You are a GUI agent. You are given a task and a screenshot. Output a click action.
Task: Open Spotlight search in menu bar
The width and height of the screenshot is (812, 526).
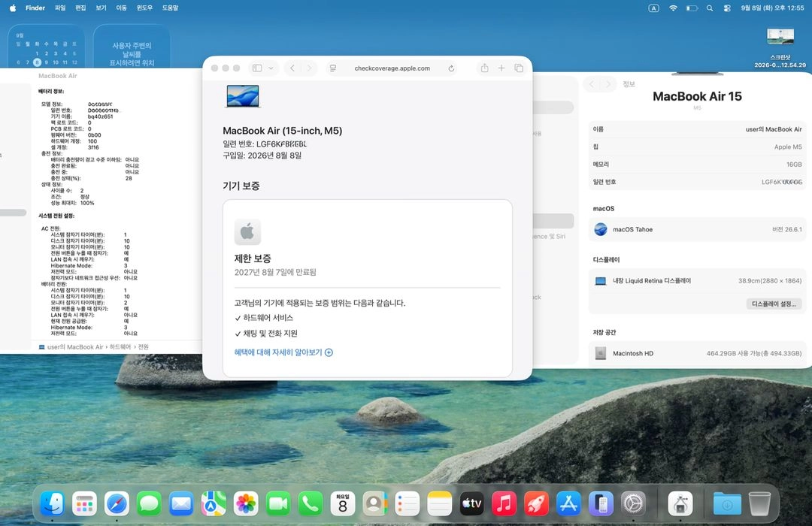tap(710, 8)
